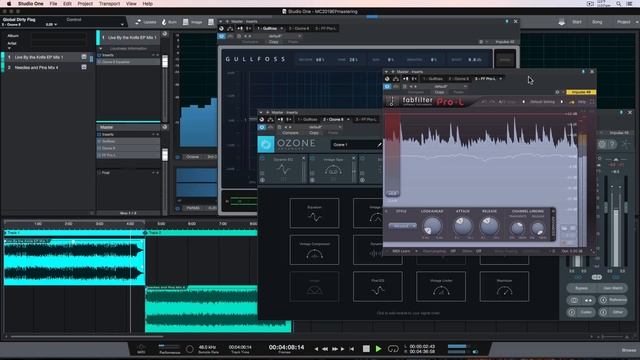Screen dimensions: 640x360
Task: Switch to the Song page
Action: [x=597, y=22]
